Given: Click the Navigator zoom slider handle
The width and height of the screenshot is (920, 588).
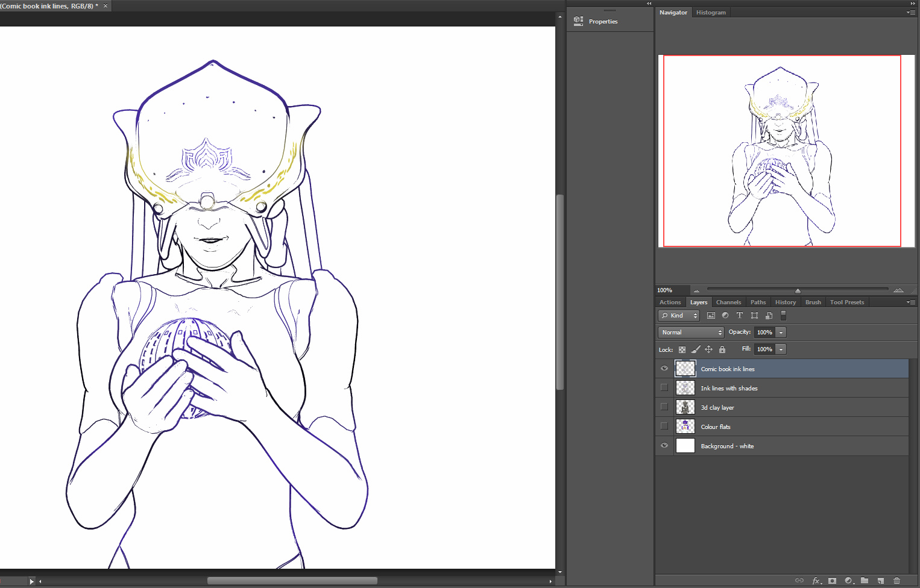Looking at the screenshot, I should pyautogui.click(x=798, y=291).
